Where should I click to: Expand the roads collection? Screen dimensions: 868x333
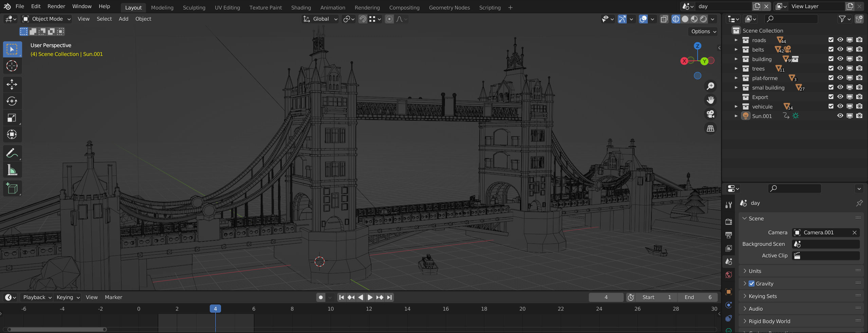[736, 40]
